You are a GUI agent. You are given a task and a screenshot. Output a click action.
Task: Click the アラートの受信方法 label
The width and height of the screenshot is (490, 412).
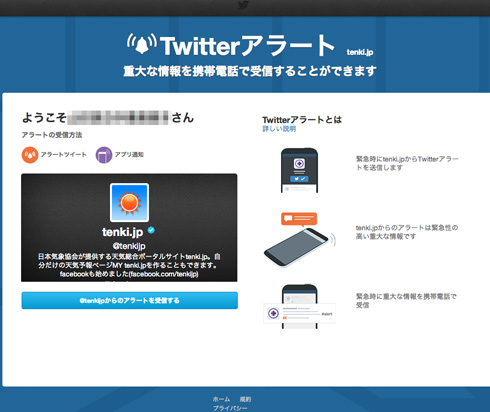(52, 135)
